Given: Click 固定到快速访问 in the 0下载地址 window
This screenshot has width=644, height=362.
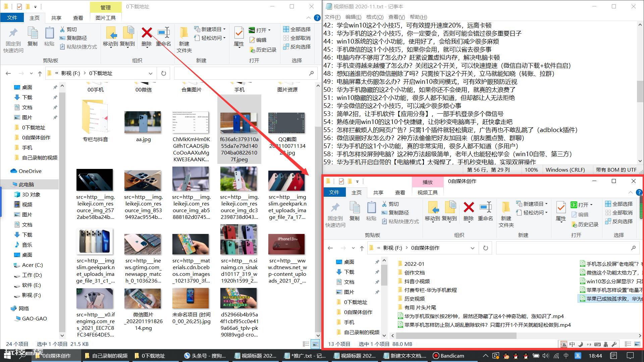Looking at the screenshot, I should pos(13,40).
